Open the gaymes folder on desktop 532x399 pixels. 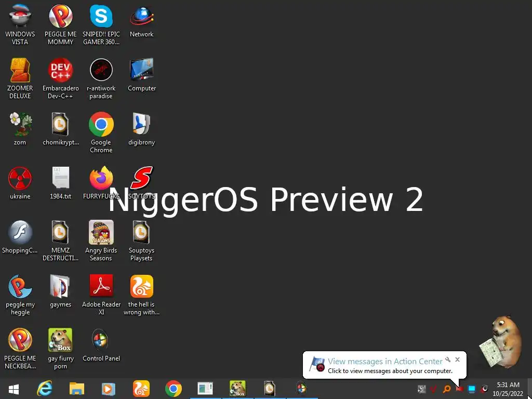coord(60,290)
